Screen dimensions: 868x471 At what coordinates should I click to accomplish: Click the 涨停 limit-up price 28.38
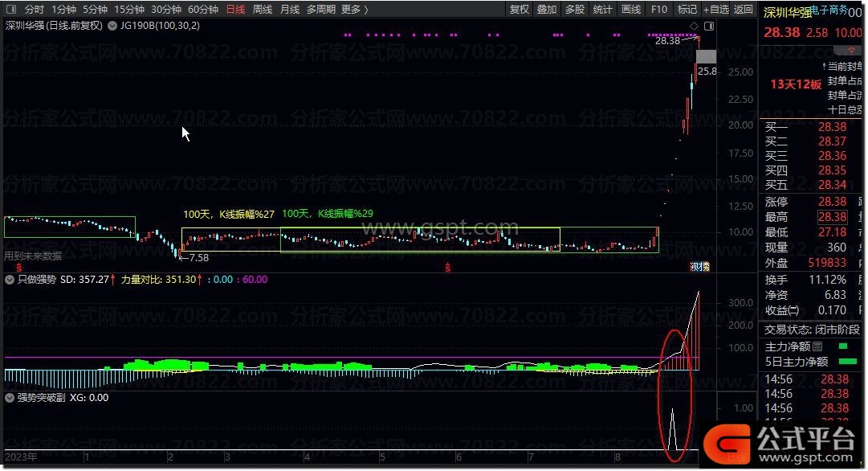coord(833,202)
